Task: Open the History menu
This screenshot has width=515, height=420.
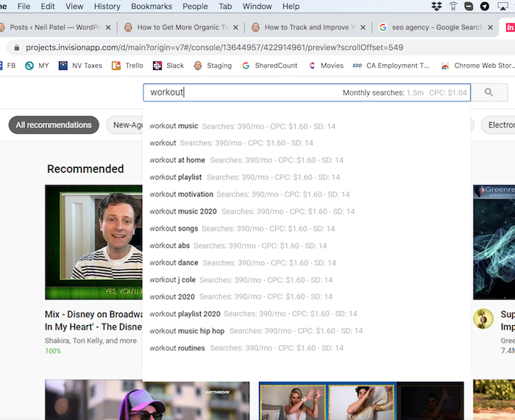Action: coord(107,6)
